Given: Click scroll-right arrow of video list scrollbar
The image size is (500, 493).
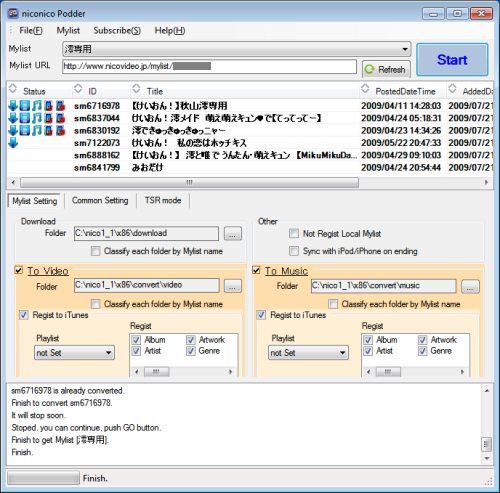Looking at the screenshot, I should [x=486, y=182].
